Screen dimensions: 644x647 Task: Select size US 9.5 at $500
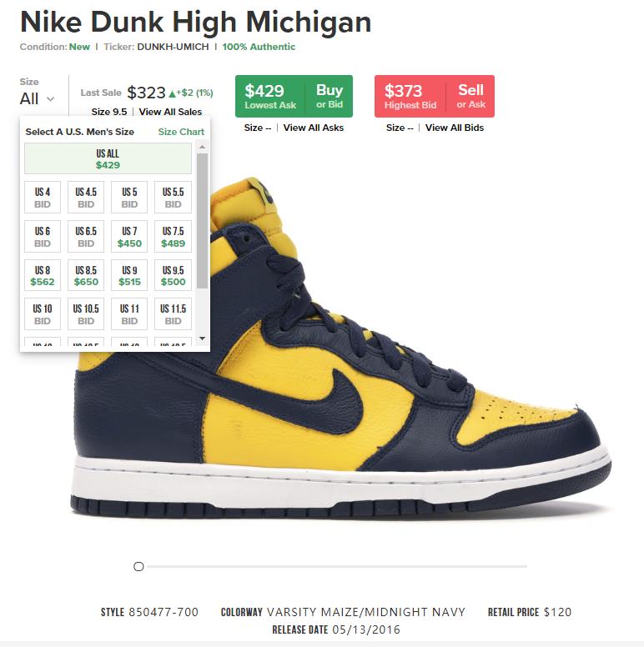[x=173, y=275]
